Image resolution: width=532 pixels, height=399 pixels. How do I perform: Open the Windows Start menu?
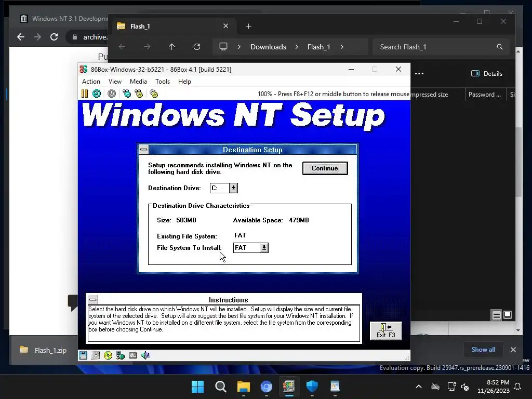[197, 387]
